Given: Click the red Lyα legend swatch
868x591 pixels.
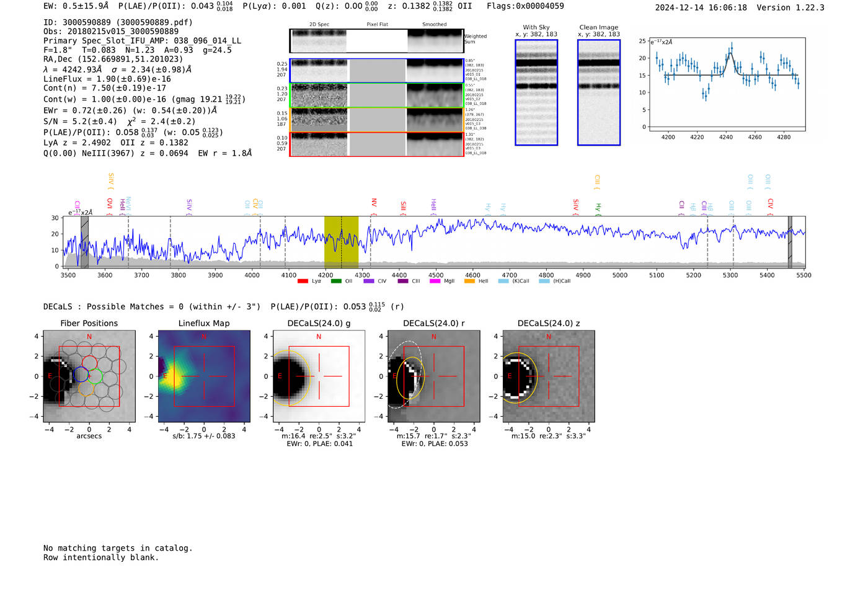Looking at the screenshot, I should click(303, 281).
